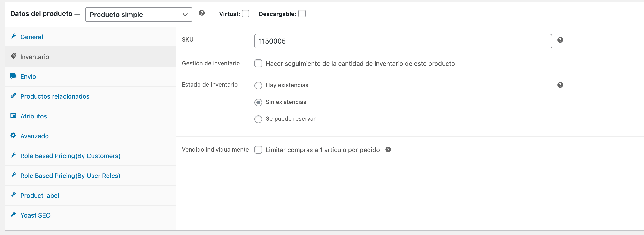Open the Yoast SEO tab
644x235 pixels.
point(91,215)
